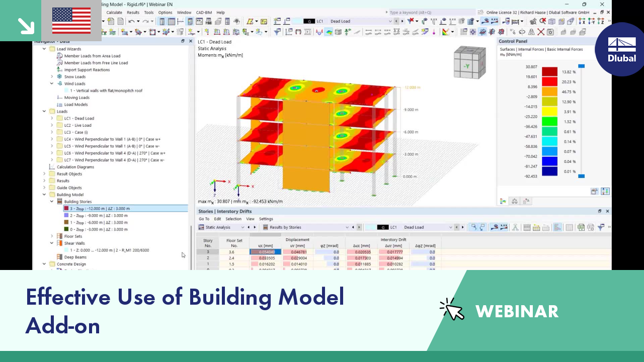
Task: Open the load case dropdown in main toolbar
Action: (390, 21)
